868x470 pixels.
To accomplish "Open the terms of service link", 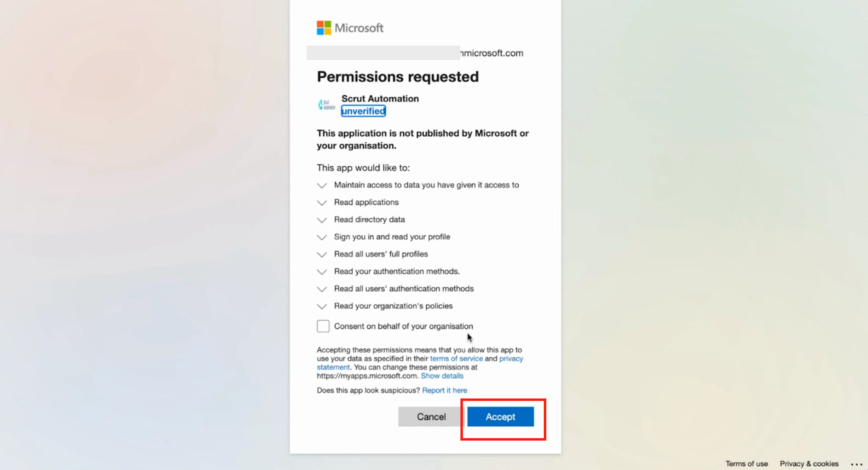I will click(x=456, y=358).
